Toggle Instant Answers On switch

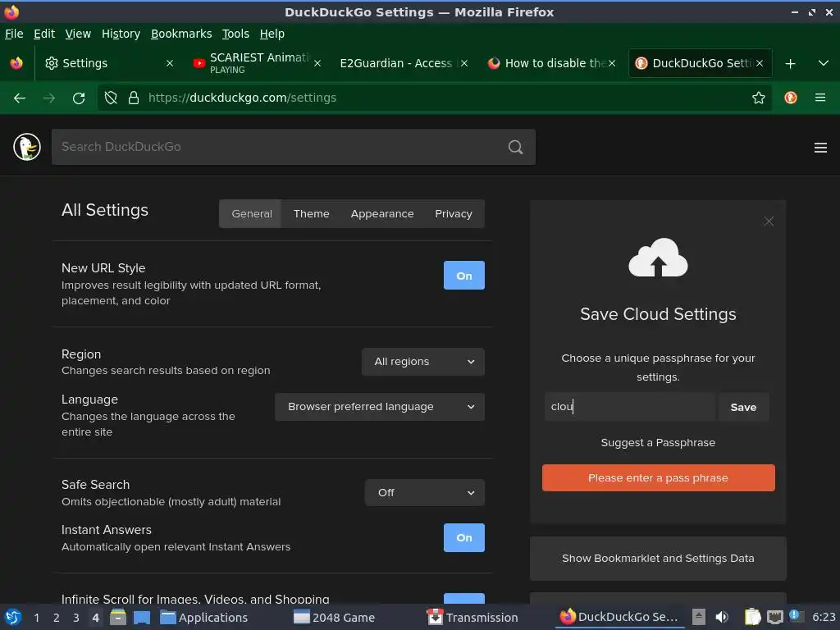click(464, 537)
